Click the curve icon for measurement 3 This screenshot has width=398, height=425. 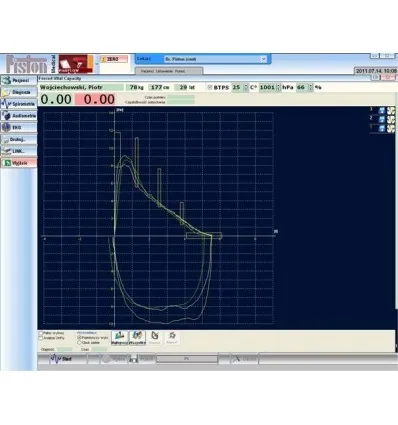tap(391, 110)
